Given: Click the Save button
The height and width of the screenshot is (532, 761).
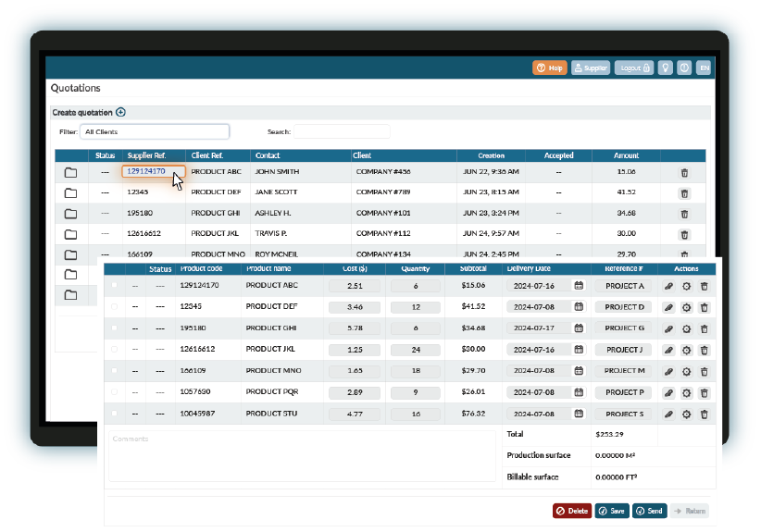Looking at the screenshot, I should click(612, 511).
